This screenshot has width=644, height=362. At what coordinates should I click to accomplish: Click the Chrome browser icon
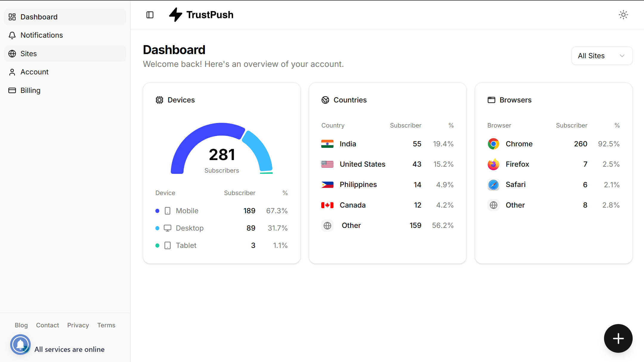click(493, 144)
